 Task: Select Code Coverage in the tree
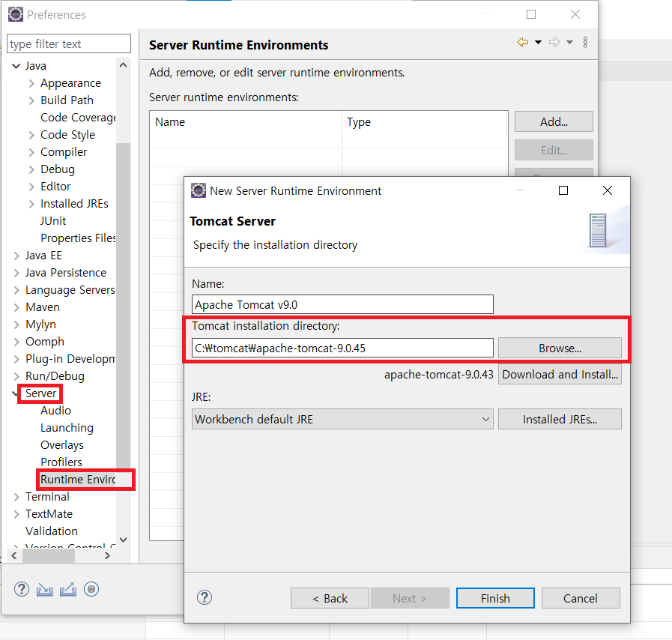pos(78,118)
